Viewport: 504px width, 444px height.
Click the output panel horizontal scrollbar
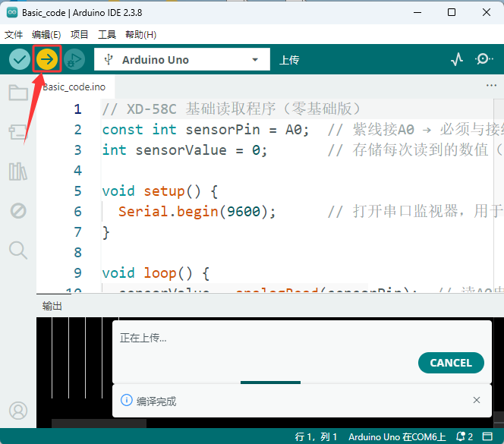point(99,423)
